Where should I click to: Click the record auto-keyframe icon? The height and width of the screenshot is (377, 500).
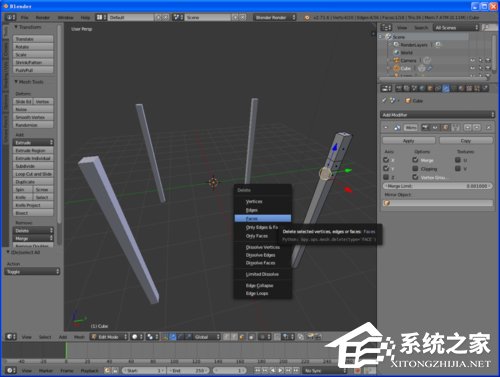point(358,370)
